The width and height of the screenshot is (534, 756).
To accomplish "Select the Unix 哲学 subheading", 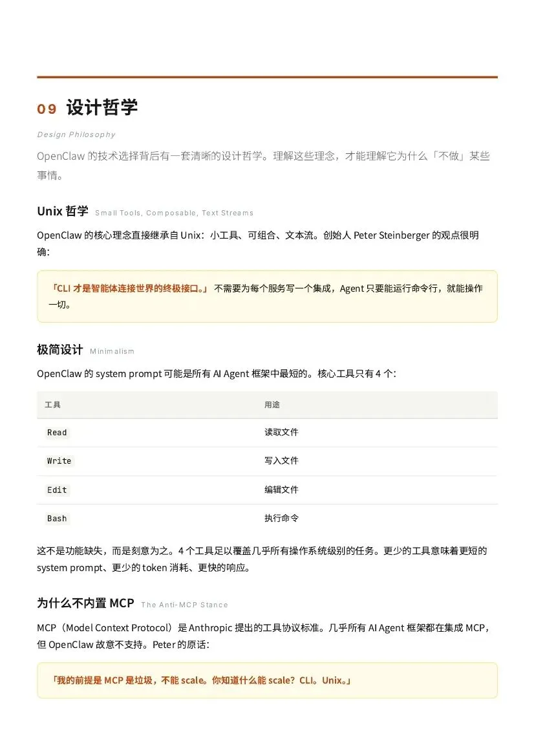I will tap(63, 211).
